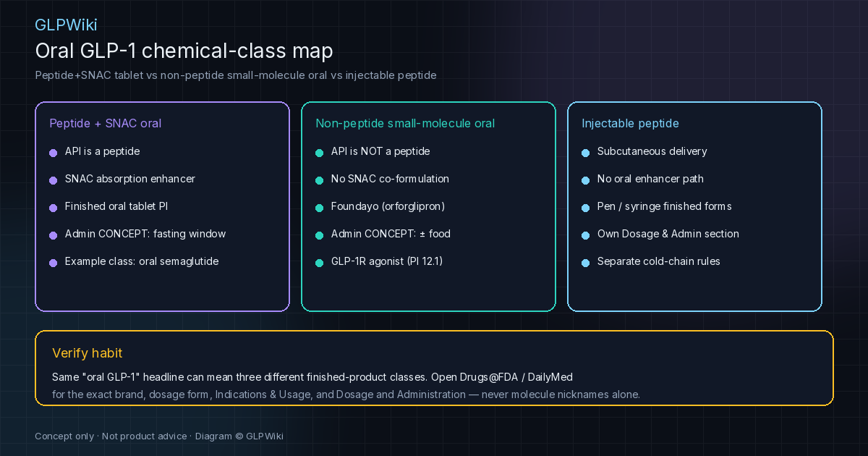Click the line beginning 'for the exact brand'
This screenshot has width=868, height=456.
(346, 394)
